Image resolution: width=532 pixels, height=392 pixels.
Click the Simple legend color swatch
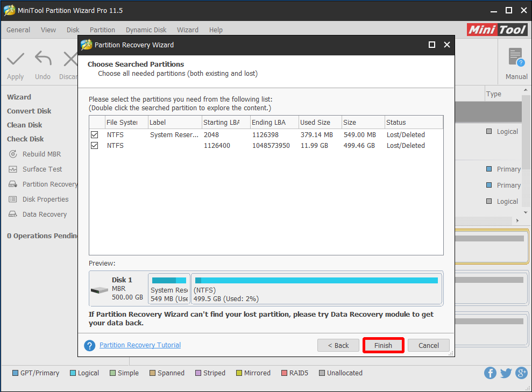pyautogui.click(x=113, y=373)
